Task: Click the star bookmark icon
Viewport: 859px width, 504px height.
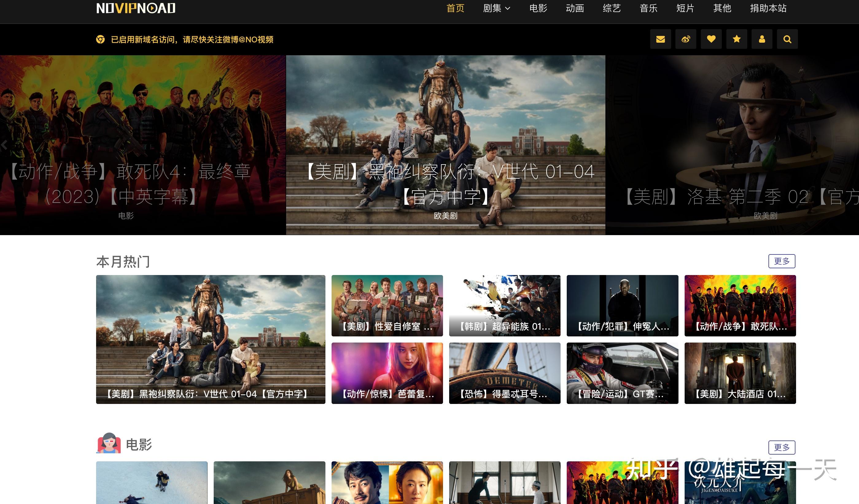Action: click(737, 39)
